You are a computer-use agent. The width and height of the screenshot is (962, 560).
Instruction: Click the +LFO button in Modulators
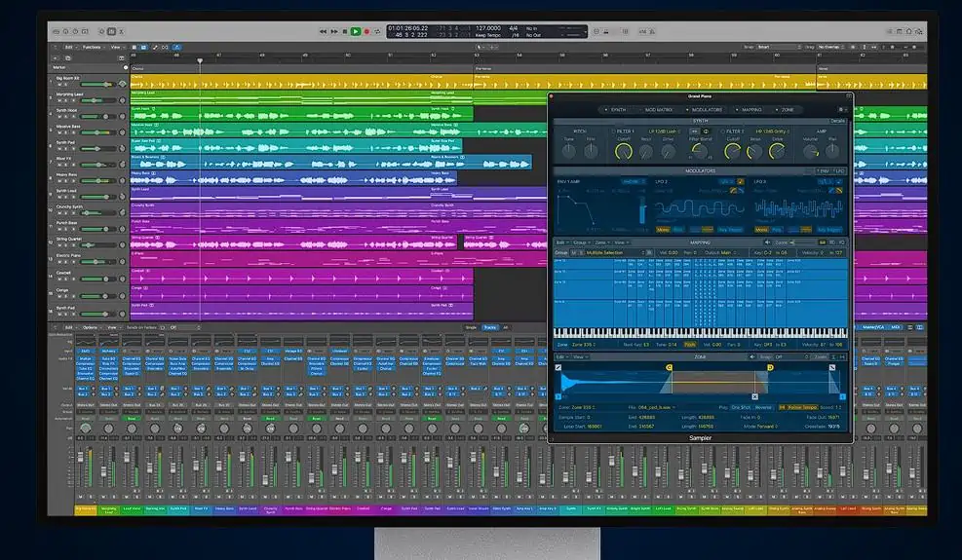838,171
